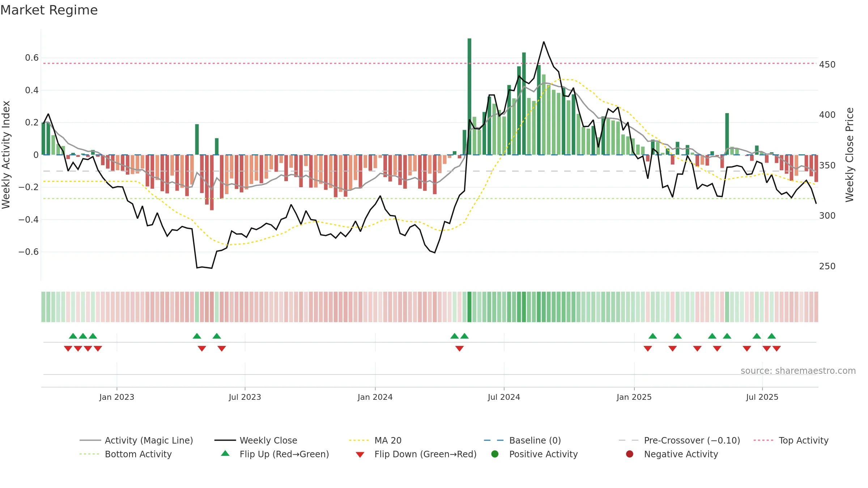The height and width of the screenshot is (488, 868).
Task: Click the 450 price axis tick label
Action: click(827, 64)
